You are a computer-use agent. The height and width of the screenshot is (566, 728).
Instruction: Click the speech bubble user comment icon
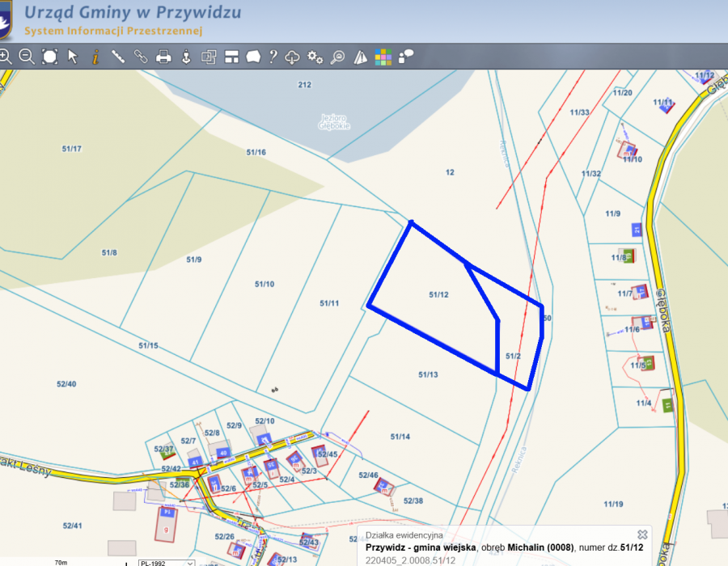click(x=405, y=56)
